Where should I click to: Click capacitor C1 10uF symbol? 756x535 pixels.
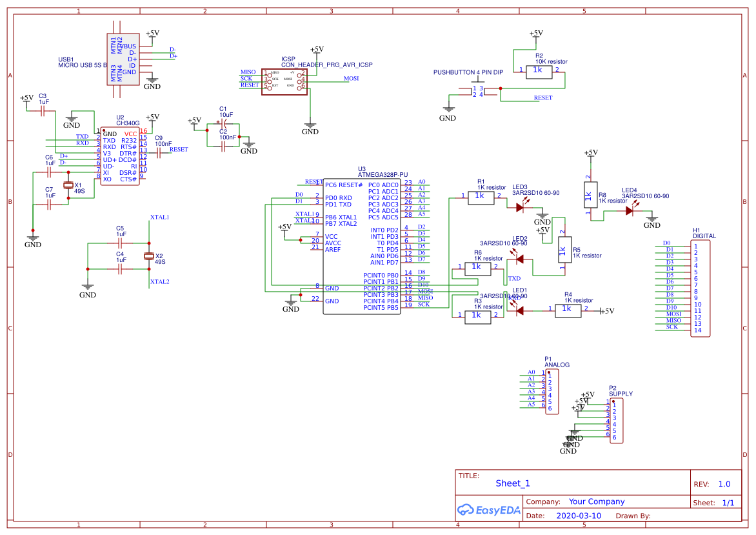point(223,123)
